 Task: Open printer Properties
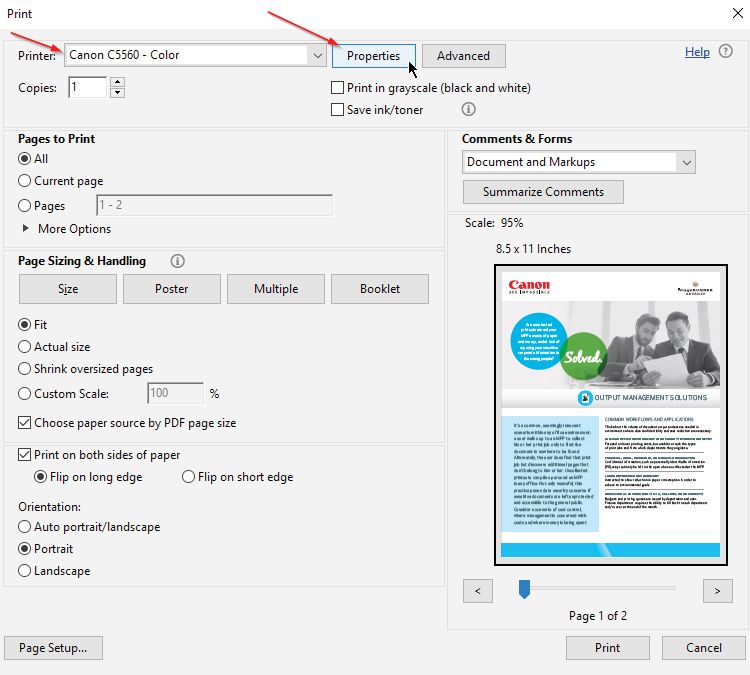[373, 56]
